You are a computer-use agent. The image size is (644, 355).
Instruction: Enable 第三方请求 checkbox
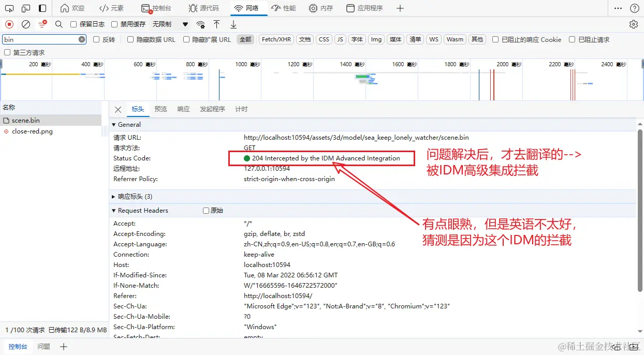pyautogui.click(x=7, y=52)
